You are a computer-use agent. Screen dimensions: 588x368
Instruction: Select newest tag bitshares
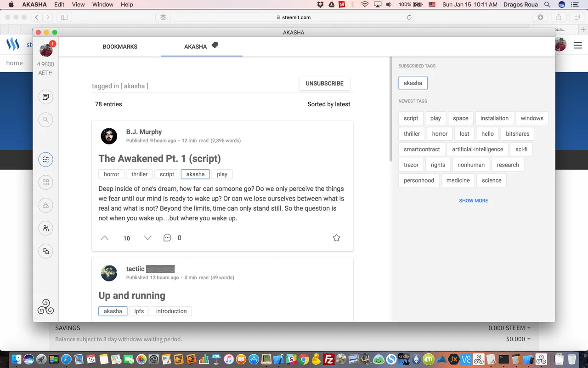coord(518,134)
